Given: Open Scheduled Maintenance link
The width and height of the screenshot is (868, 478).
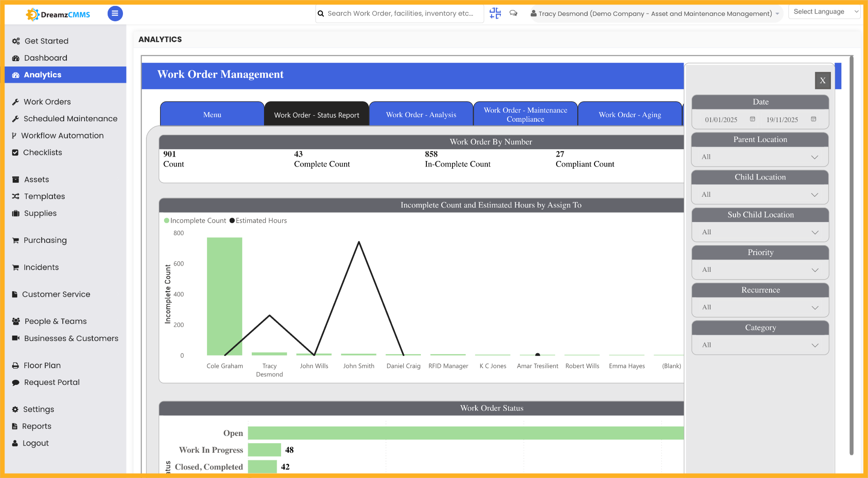Looking at the screenshot, I should point(70,118).
